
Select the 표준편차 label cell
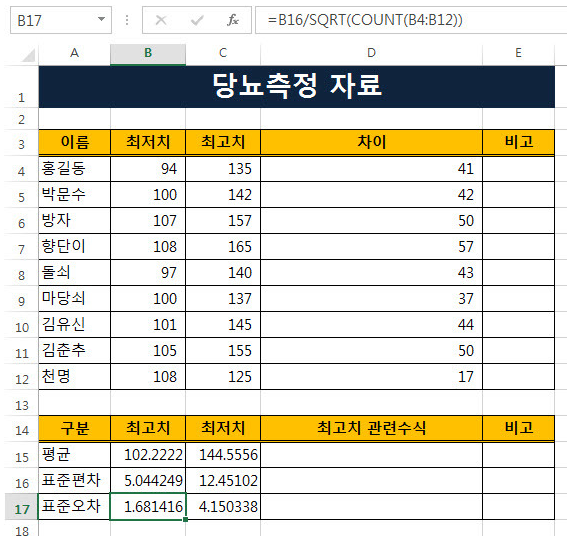pyautogui.click(x=74, y=481)
